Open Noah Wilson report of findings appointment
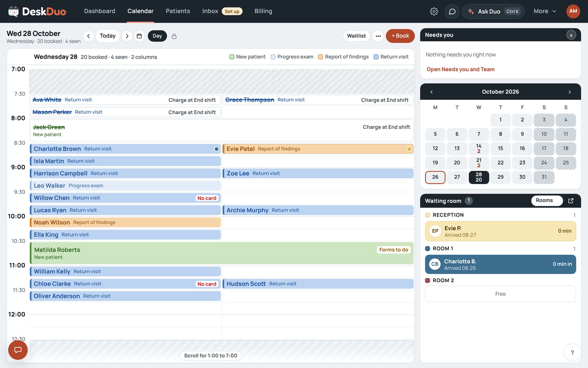The image size is (588, 368). pos(125,222)
